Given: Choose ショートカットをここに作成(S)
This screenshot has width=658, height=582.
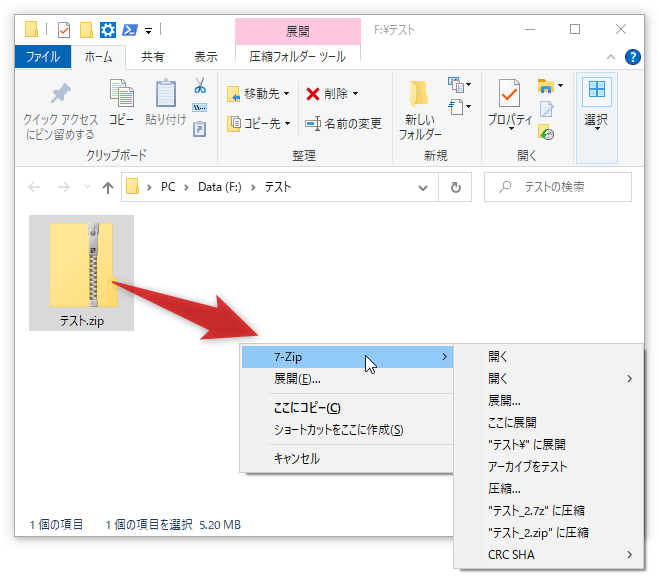Looking at the screenshot, I should coord(347,430).
